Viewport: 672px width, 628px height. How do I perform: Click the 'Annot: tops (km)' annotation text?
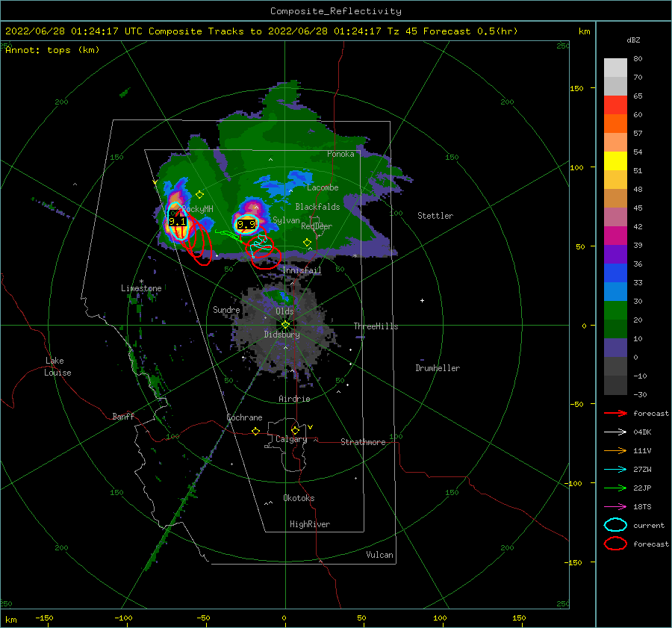pyautogui.click(x=52, y=50)
